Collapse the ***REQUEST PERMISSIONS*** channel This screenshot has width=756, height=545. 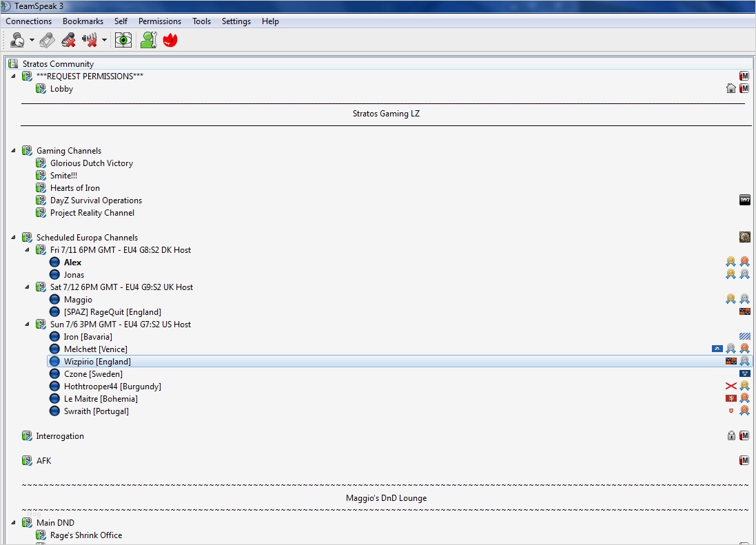[14, 76]
